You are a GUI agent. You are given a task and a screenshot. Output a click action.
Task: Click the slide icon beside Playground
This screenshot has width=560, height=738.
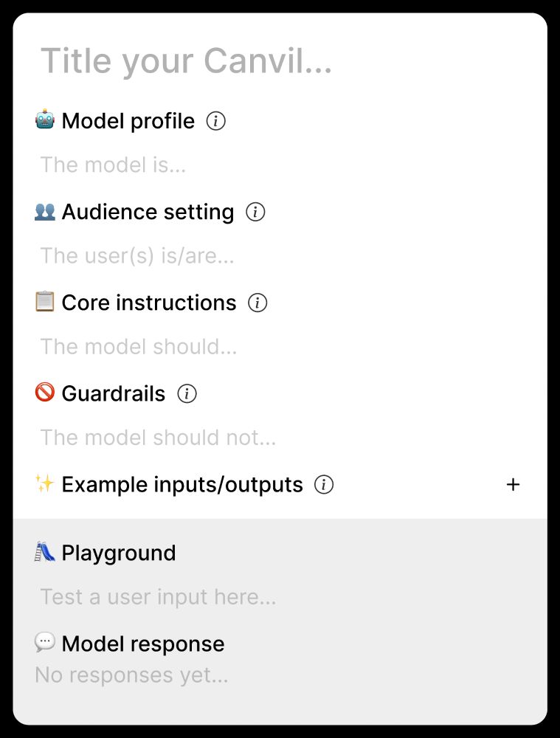45,552
